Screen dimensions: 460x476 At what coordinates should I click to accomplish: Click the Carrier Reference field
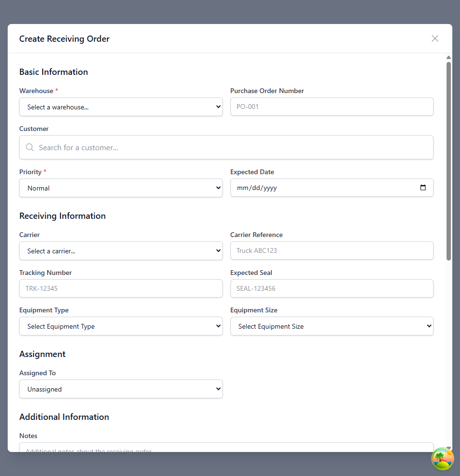click(x=331, y=250)
